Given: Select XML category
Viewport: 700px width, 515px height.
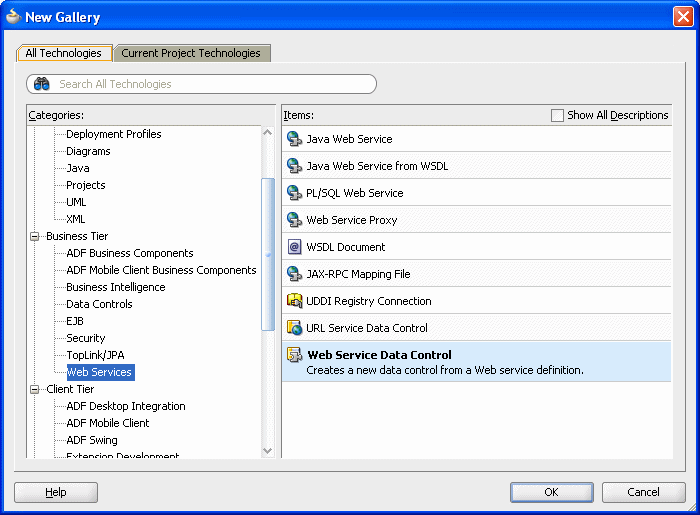Looking at the screenshot, I should point(75,219).
